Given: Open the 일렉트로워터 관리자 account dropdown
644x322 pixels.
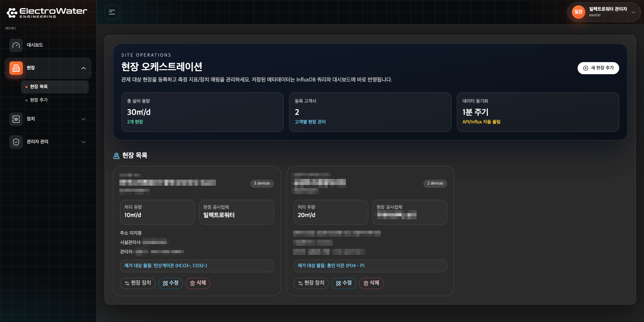Looking at the screenshot, I should [633, 12].
